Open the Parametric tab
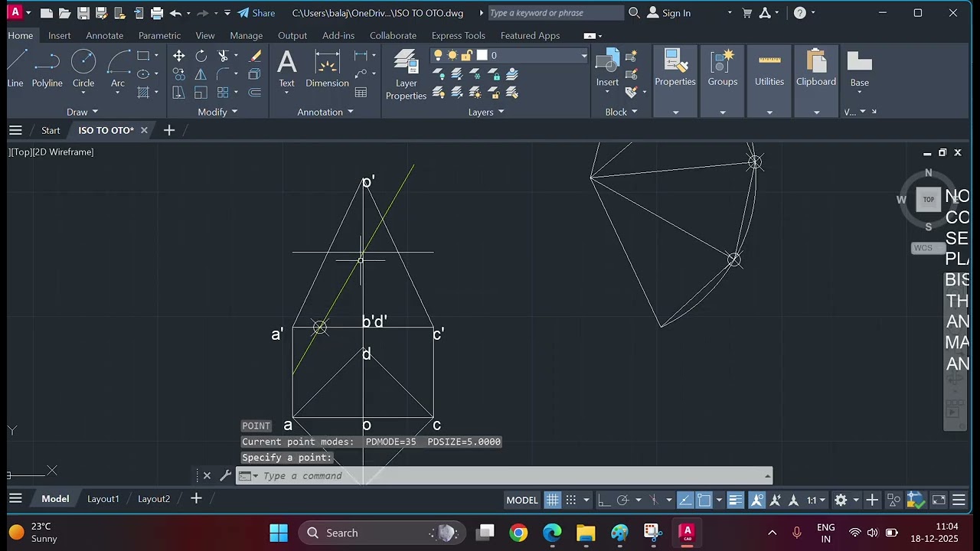The width and height of the screenshot is (980, 551). pyautogui.click(x=159, y=35)
